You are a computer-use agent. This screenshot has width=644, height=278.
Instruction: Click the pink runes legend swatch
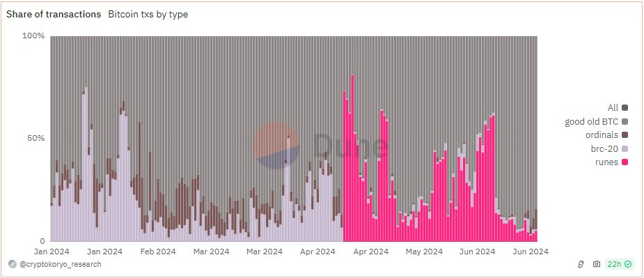point(625,162)
